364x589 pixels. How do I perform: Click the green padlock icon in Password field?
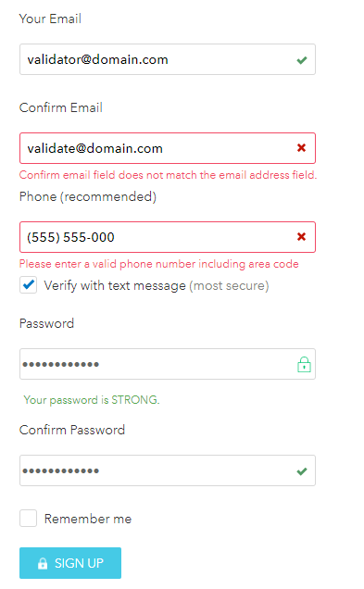coord(304,364)
